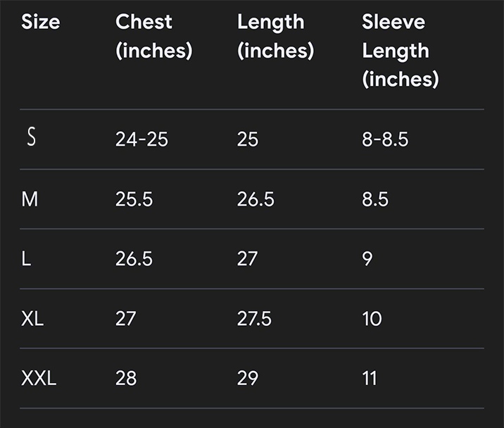The width and height of the screenshot is (504, 428).
Task: Click the 8-8.5 sleeve length value
Action: [x=385, y=139]
